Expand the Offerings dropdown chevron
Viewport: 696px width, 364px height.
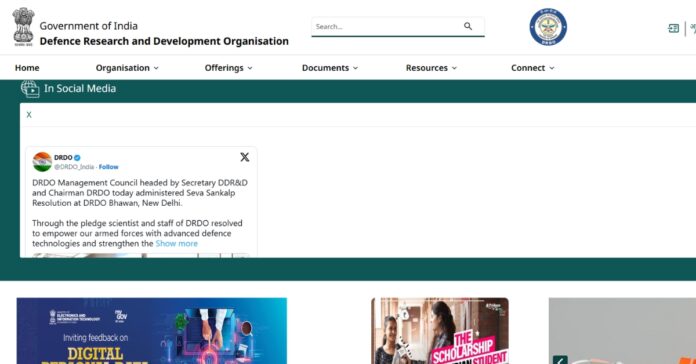click(250, 68)
